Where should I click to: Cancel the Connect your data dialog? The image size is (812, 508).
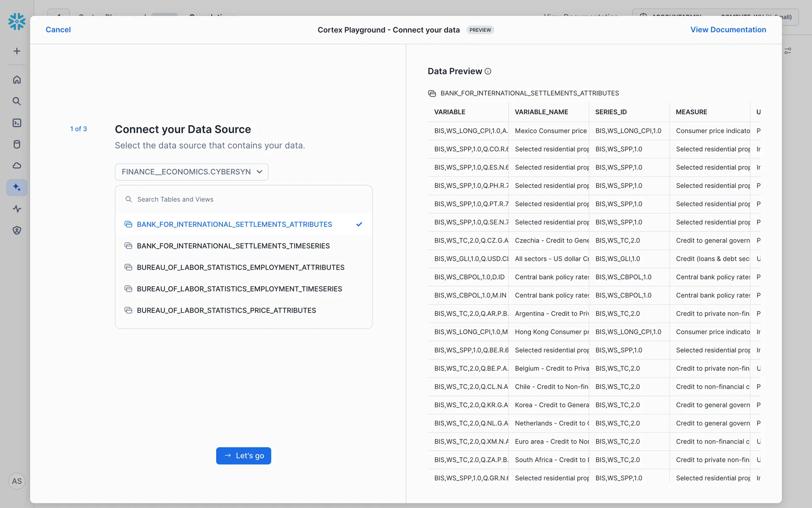coord(58,30)
